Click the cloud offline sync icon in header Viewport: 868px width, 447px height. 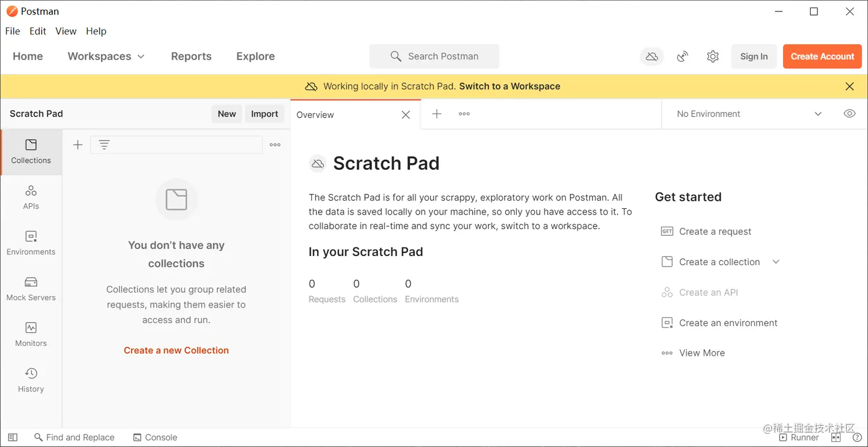point(652,56)
